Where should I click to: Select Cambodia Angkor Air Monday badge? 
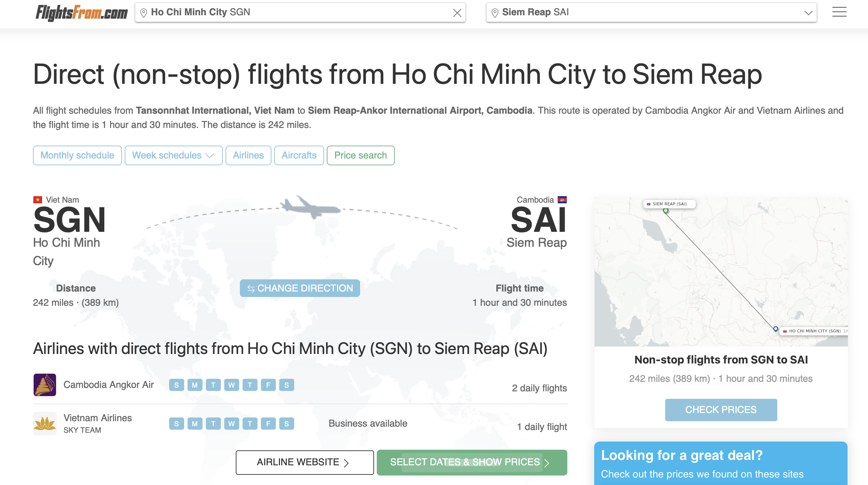[195, 385]
